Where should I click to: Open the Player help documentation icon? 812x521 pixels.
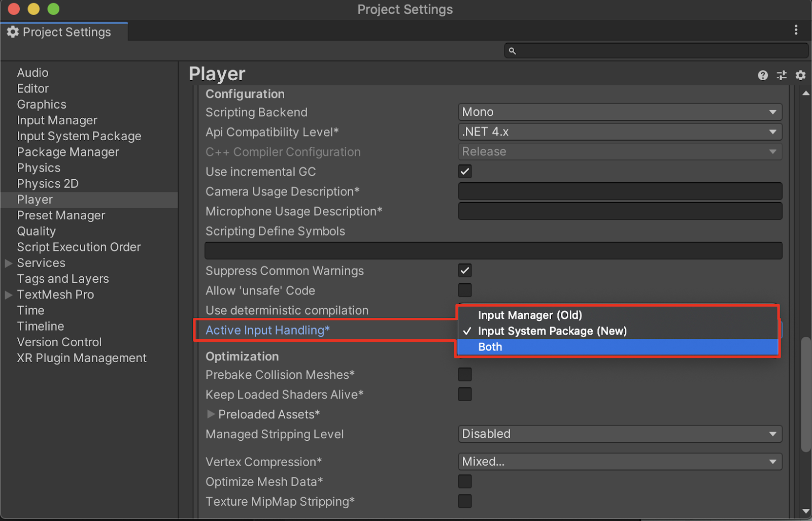[x=762, y=75]
